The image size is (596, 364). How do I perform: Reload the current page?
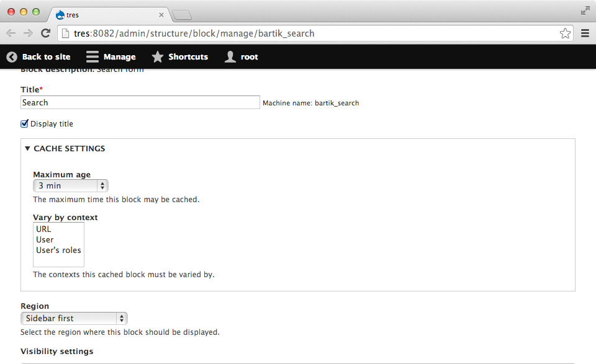click(45, 33)
